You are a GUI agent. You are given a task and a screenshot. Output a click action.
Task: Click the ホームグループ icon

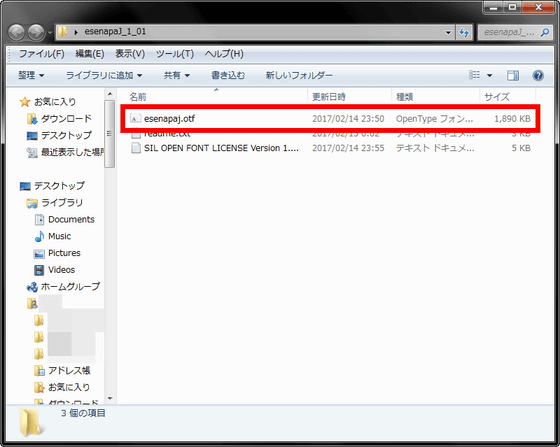click(x=32, y=287)
